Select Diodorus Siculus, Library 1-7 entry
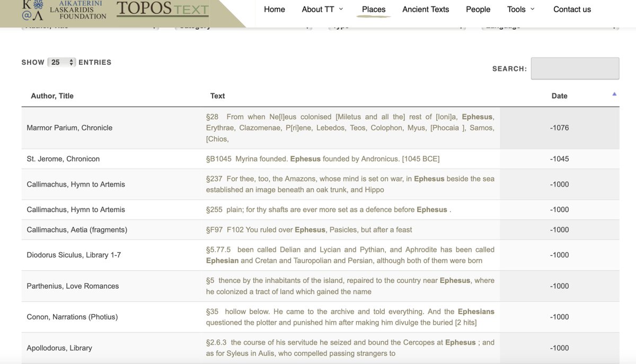The width and height of the screenshot is (636, 364). [74, 255]
